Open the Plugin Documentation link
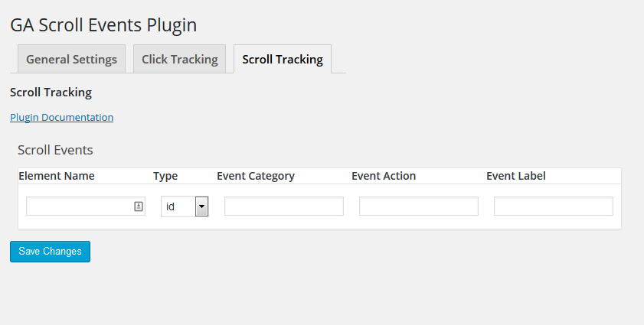 [x=61, y=117]
